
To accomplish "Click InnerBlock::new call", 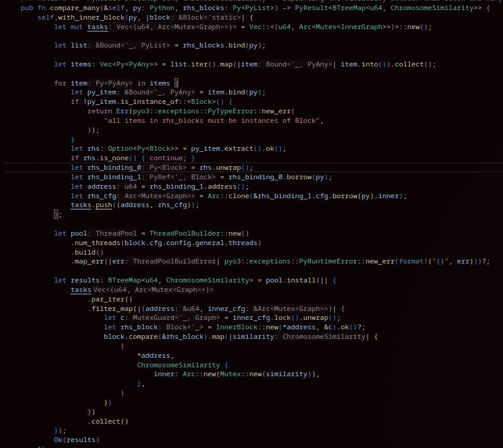I will 247,327.
